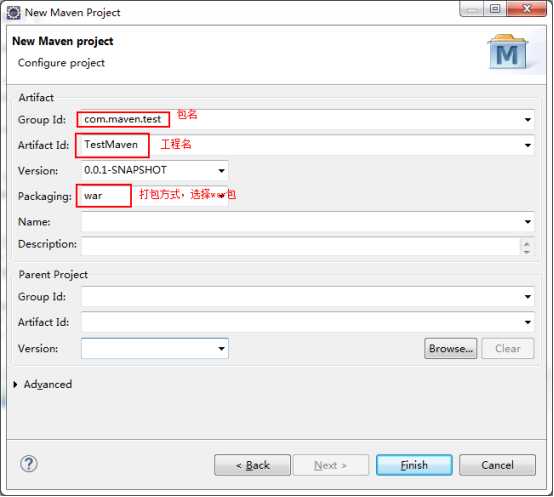
Task: Click the Description field scroll up arrow
Action: coord(526,243)
